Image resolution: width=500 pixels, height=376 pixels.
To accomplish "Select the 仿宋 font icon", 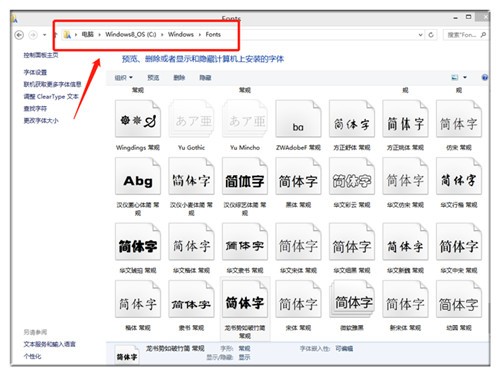I will [x=459, y=119].
